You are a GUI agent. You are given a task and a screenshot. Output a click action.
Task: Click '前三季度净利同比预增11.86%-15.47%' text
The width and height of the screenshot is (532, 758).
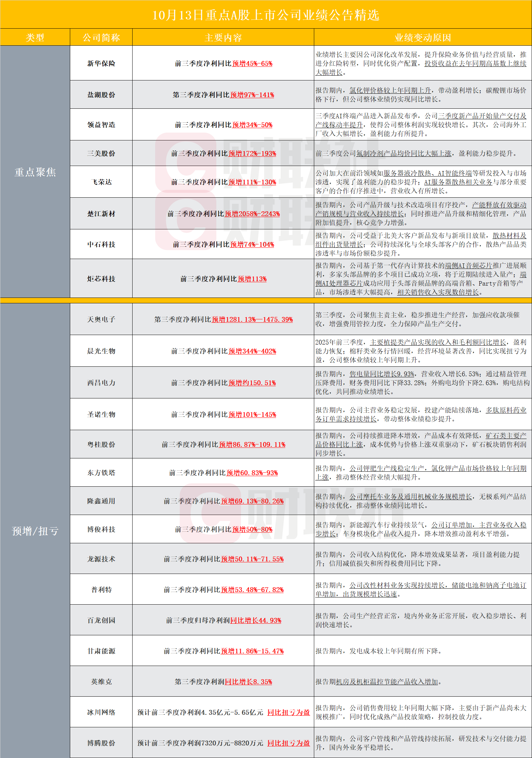pyautogui.click(x=224, y=651)
